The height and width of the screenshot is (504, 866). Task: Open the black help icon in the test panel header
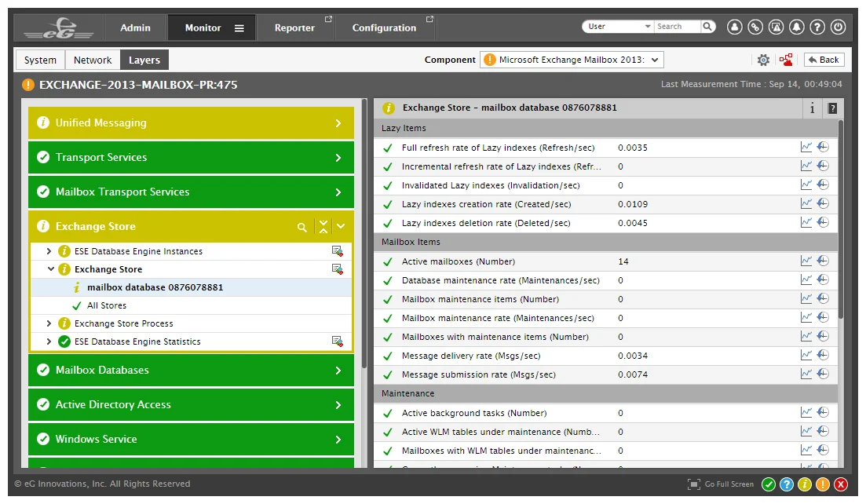coord(832,108)
